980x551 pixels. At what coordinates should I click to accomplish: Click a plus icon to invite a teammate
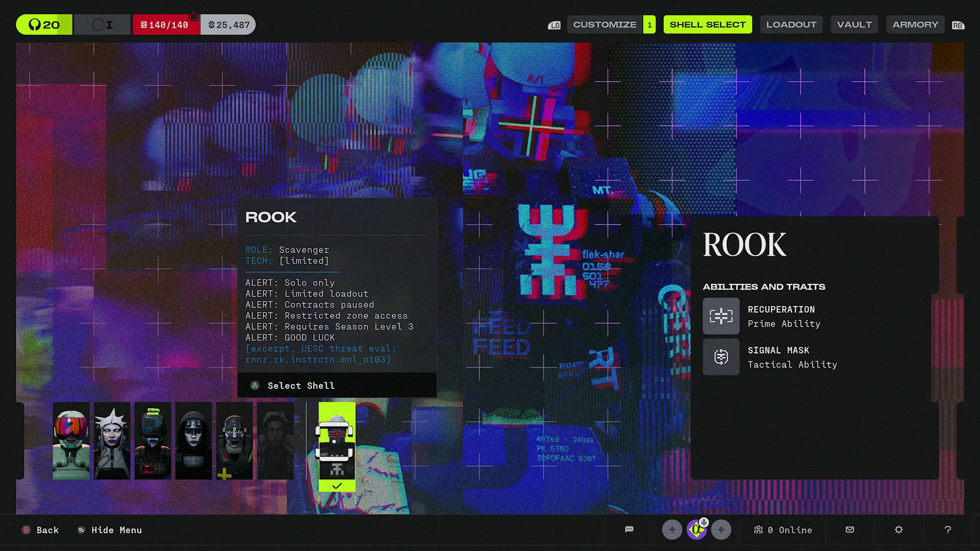point(672,530)
